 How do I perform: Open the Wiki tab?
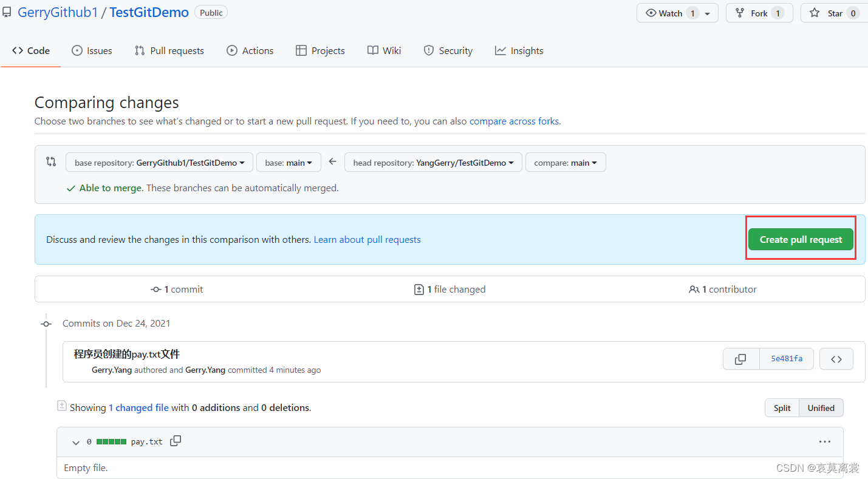(384, 51)
